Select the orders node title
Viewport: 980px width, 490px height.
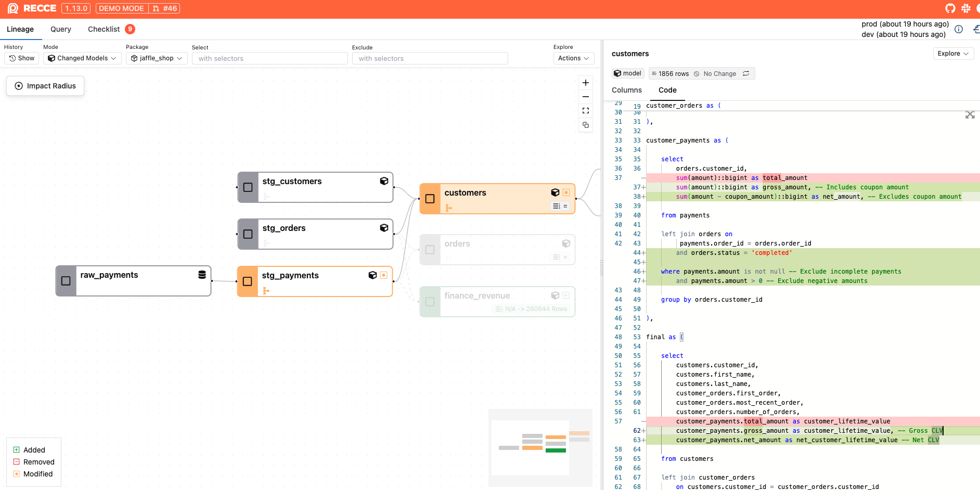point(457,243)
